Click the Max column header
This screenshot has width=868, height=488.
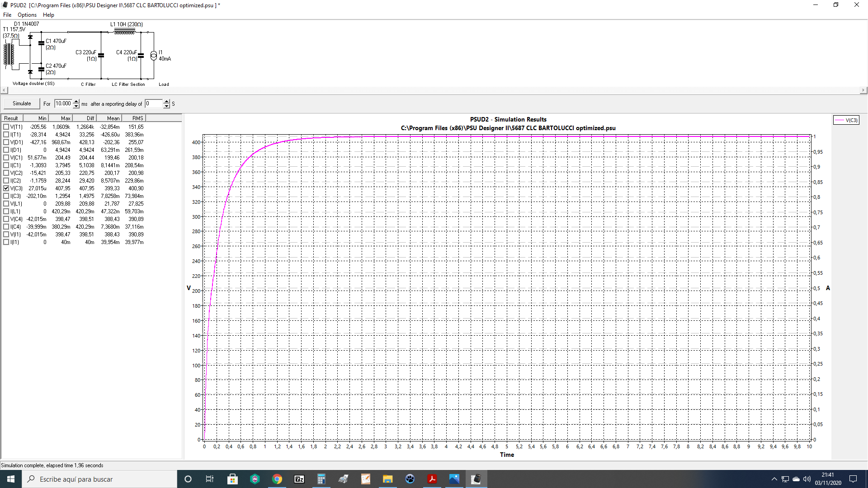coord(60,118)
